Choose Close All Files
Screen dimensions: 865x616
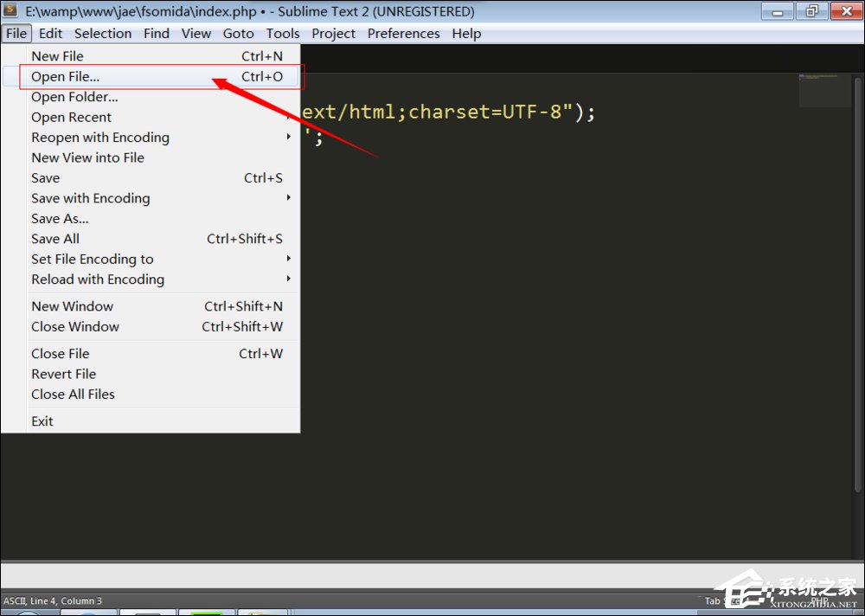click(73, 395)
